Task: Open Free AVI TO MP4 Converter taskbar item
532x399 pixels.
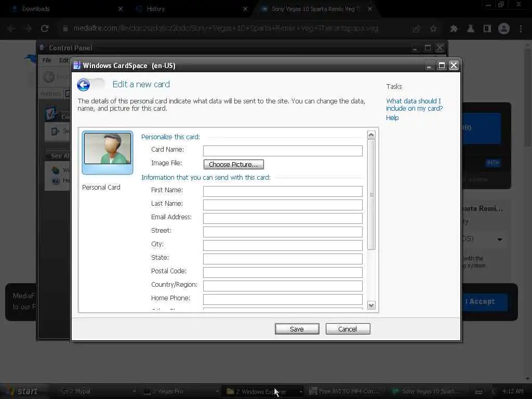Action: coord(345,391)
